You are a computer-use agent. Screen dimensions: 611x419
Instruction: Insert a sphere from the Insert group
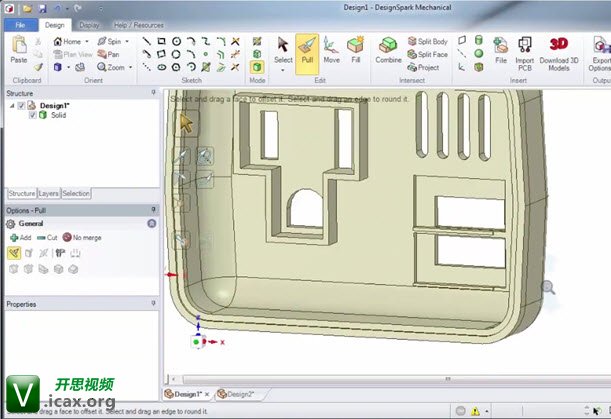pos(479,53)
